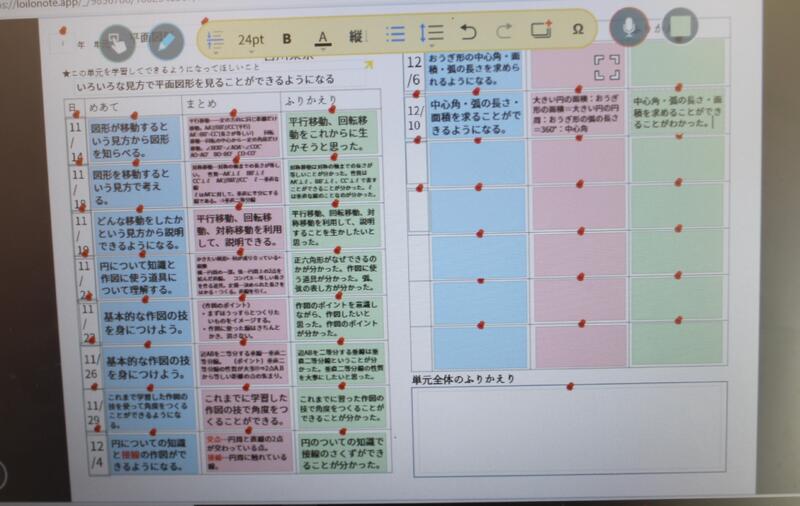Open the 24pt font size dropdown
This screenshot has height=506, width=800.
coord(250,39)
